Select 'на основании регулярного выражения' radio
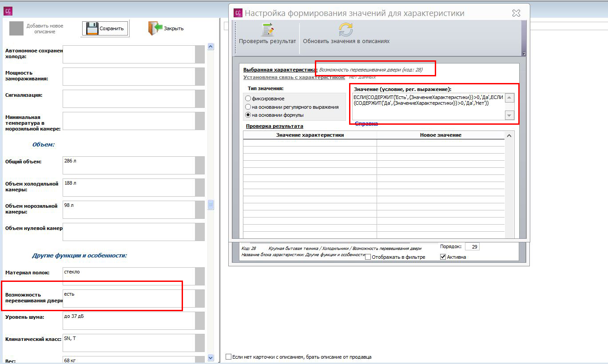 (248, 107)
